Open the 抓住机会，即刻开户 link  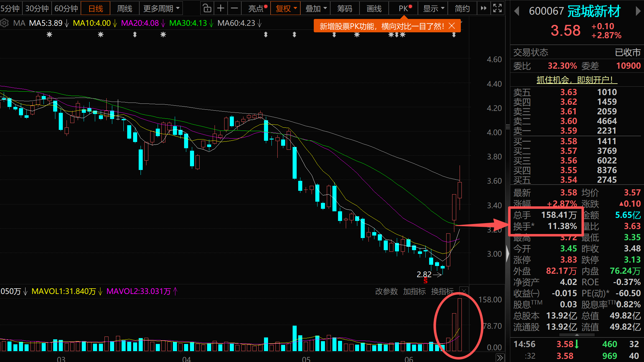(577, 80)
